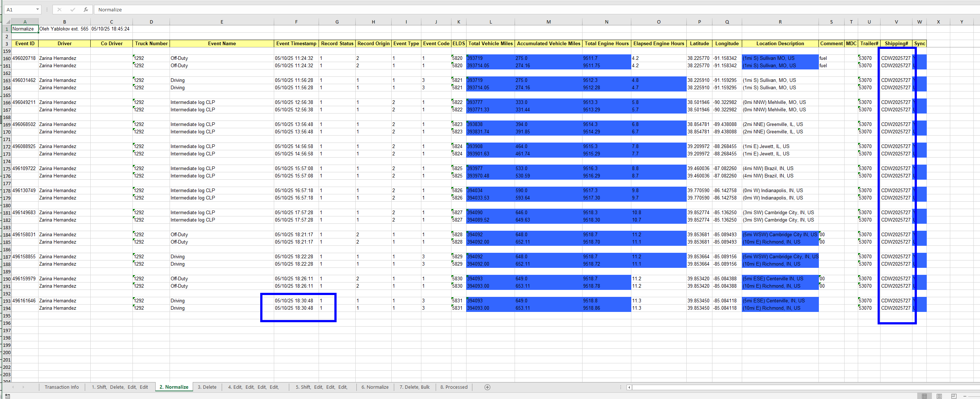The height and width of the screenshot is (399, 980).
Task: Open the Name Box dropdown arrow
Action: pyautogui.click(x=37, y=10)
